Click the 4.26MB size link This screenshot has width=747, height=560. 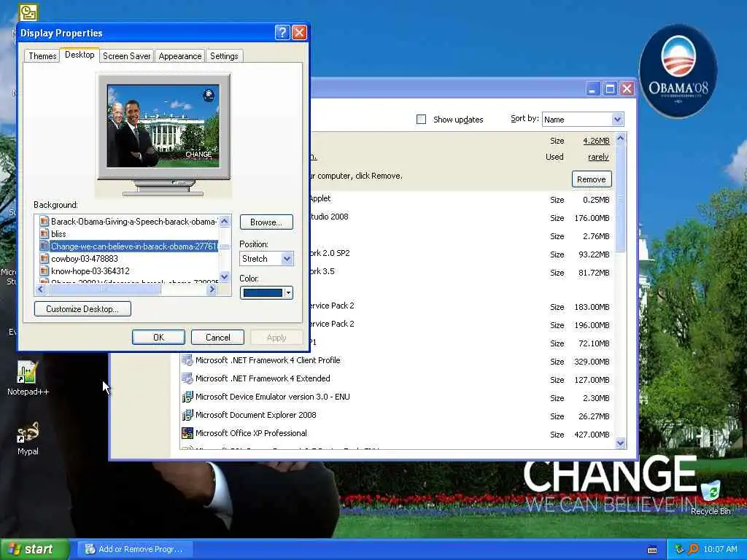[x=596, y=141]
